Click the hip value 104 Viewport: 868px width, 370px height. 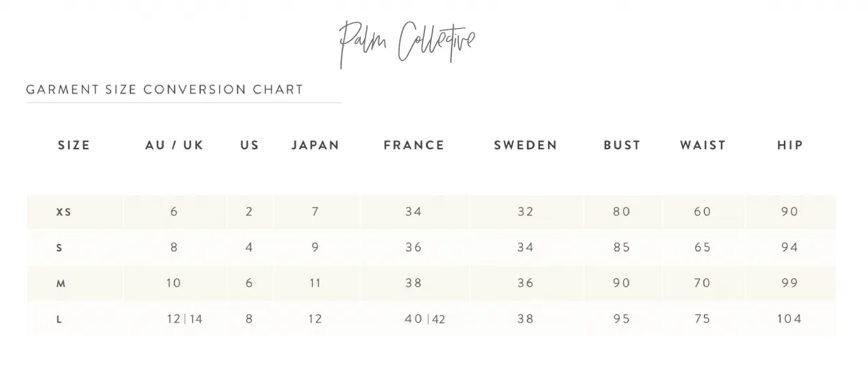pos(789,318)
